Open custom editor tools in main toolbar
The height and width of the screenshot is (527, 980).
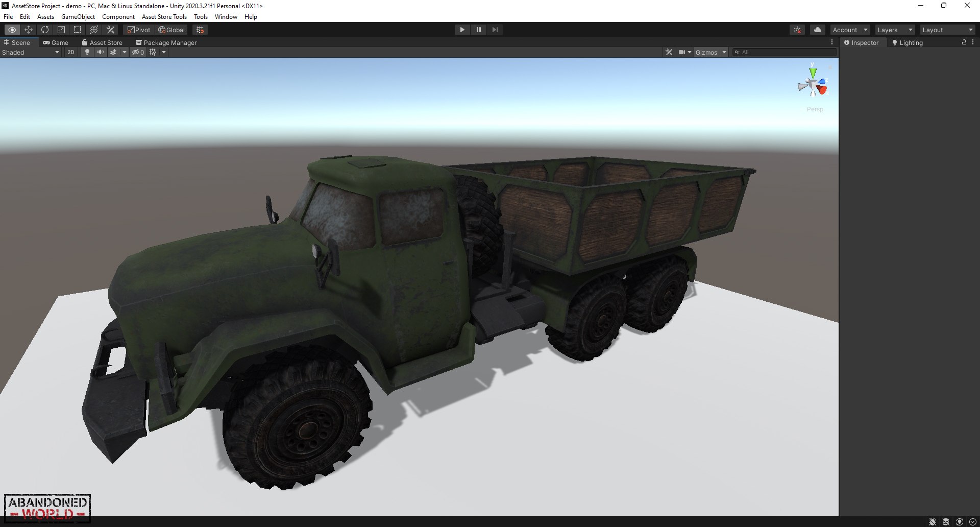[x=110, y=30]
